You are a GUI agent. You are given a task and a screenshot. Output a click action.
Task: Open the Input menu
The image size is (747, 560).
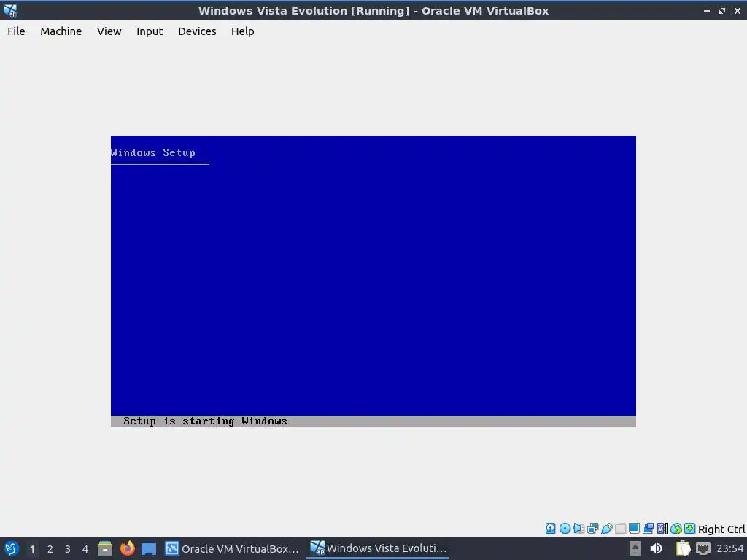[150, 31]
